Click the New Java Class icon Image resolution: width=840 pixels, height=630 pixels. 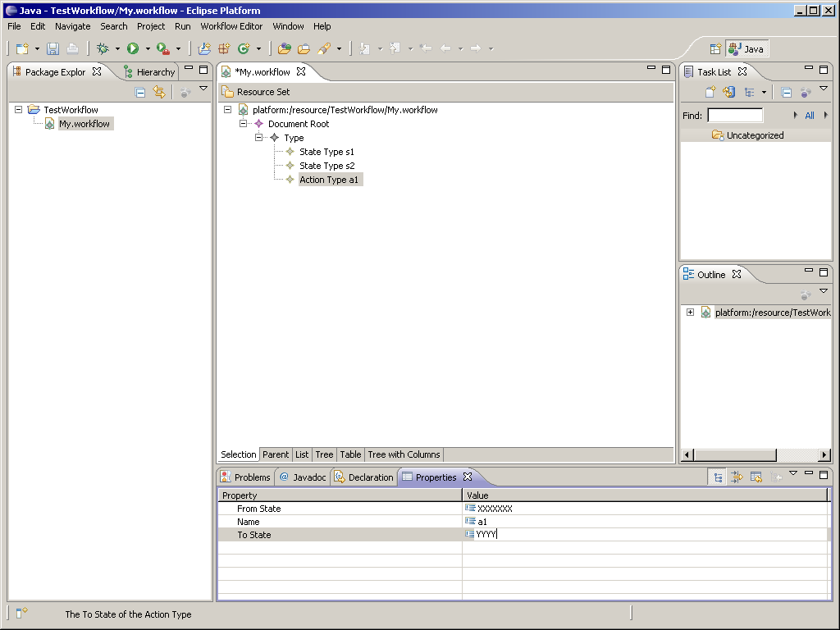(244, 49)
